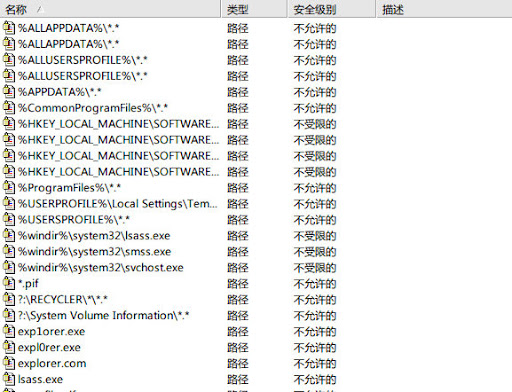Click 不允许的 in the expl0rer.exe row
Viewport: 512px width, 392px height.
tap(315, 348)
